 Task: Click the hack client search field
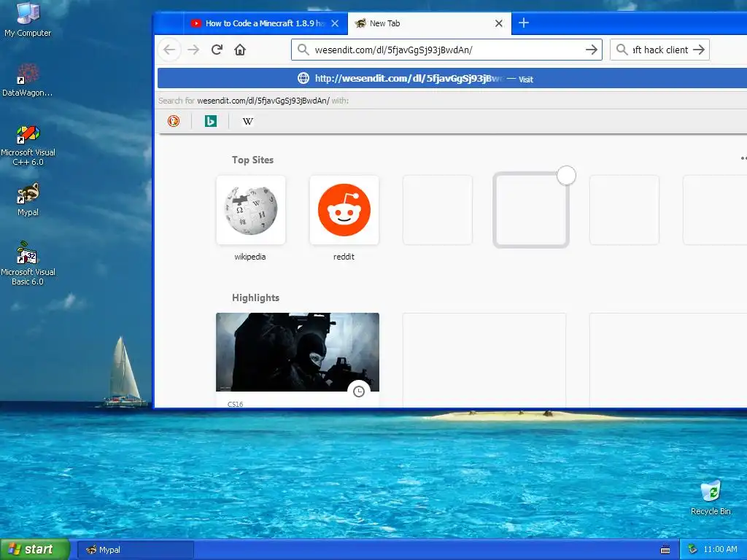659,50
